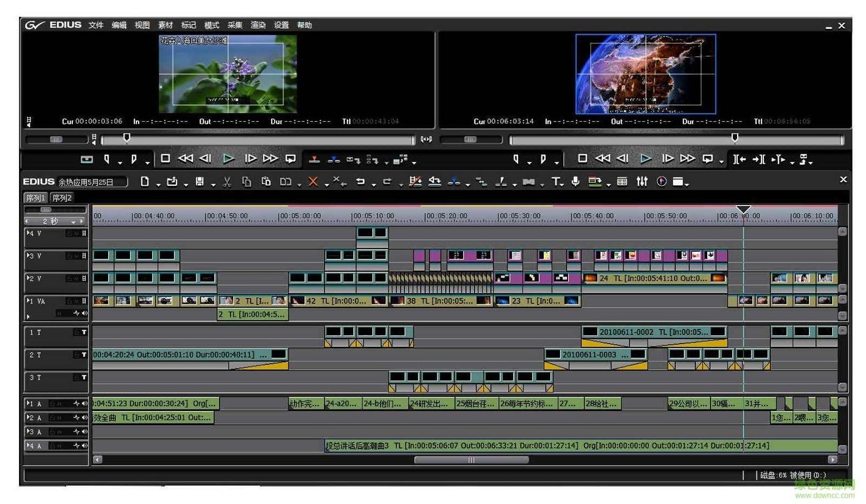Switch to the 序列1 tab
The height and width of the screenshot is (504, 866).
tap(36, 198)
